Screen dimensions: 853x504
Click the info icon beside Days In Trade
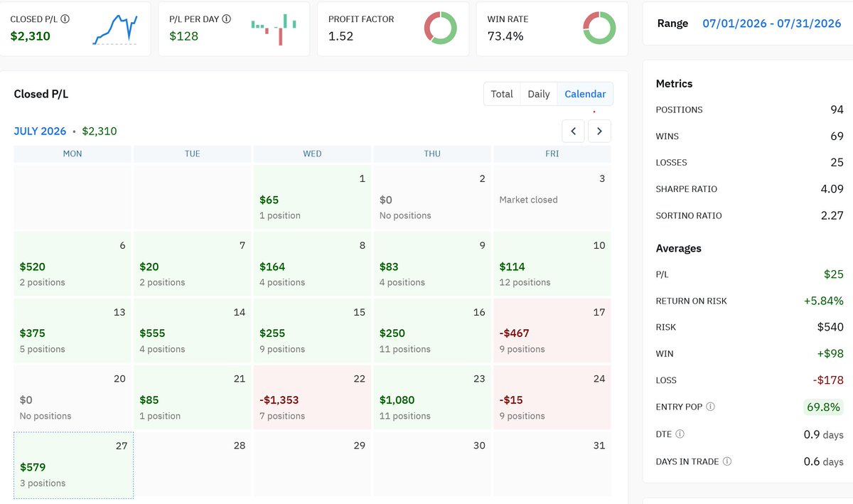[x=727, y=461]
